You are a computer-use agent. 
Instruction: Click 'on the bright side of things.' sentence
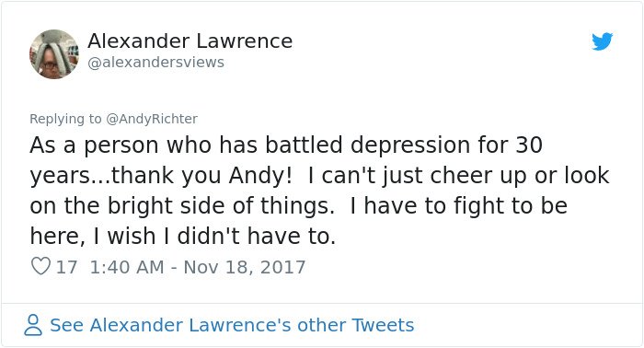point(182,206)
